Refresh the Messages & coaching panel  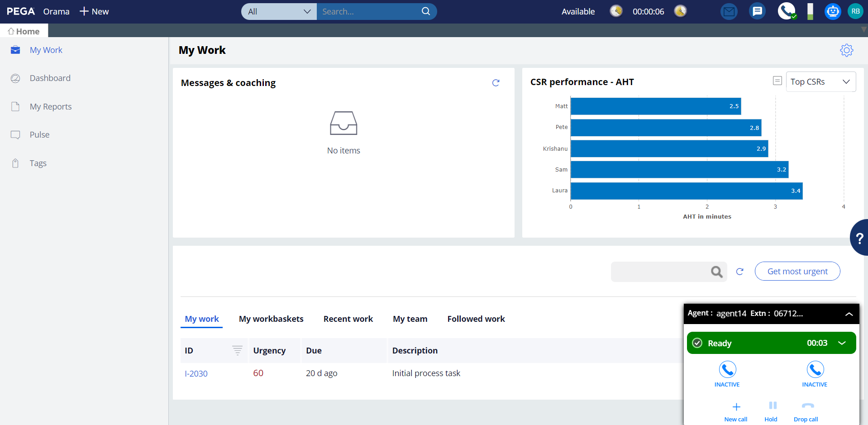(496, 83)
